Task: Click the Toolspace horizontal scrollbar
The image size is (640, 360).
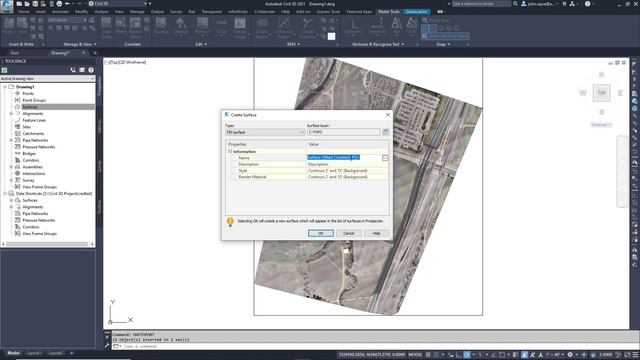Action: tap(47, 244)
